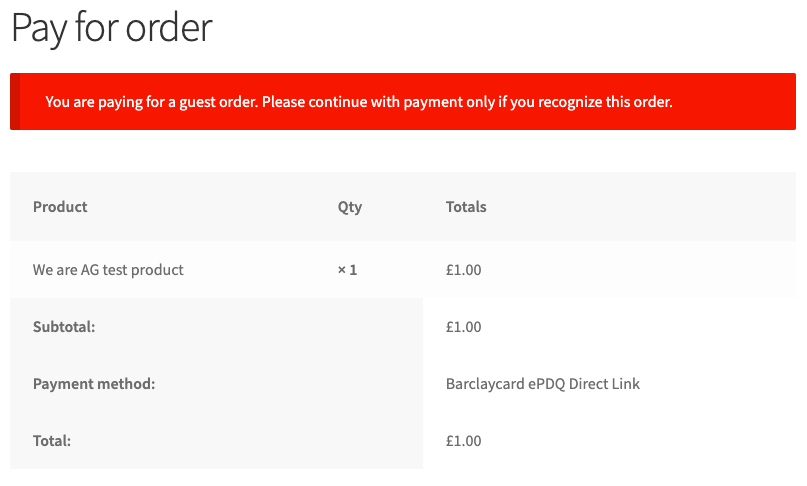The width and height of the screenshot is (807, 486).
Task: Click the final total £1.00 amount
Action: coord(463,441)
